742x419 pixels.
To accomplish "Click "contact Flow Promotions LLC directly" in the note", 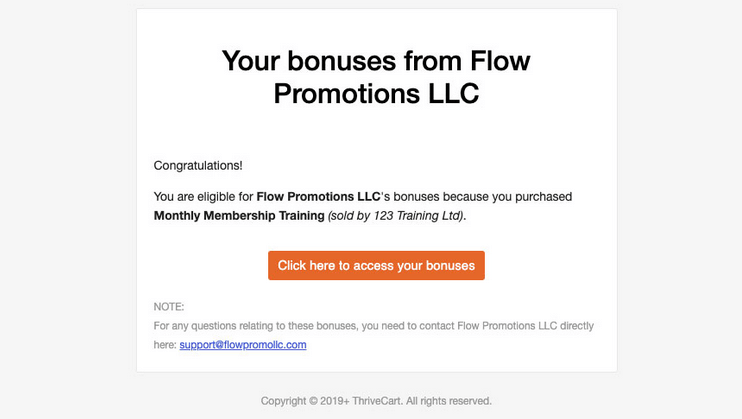I will [x=506, y=326].
